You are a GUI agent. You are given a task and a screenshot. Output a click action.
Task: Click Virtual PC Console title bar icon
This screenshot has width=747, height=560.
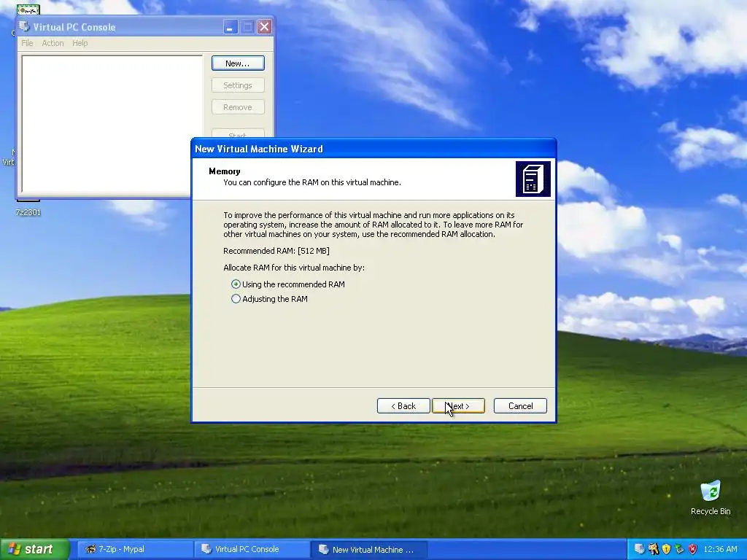[x=24, y=27]
